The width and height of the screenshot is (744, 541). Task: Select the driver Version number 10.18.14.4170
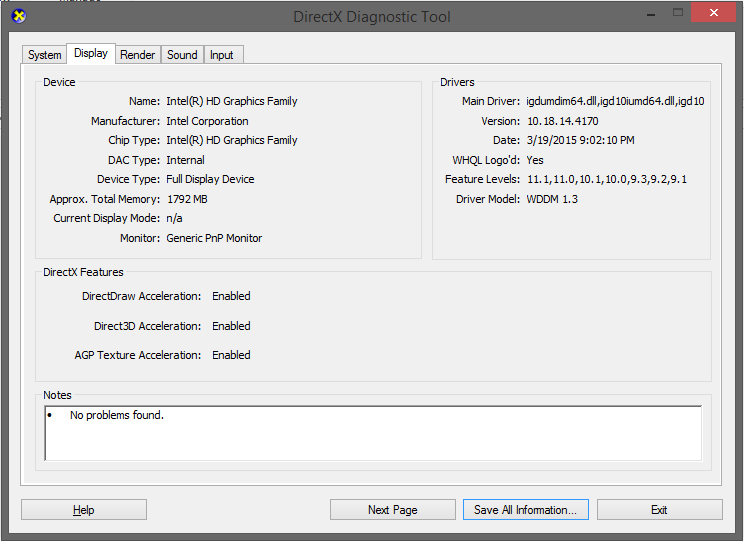(x=561, y=121)
